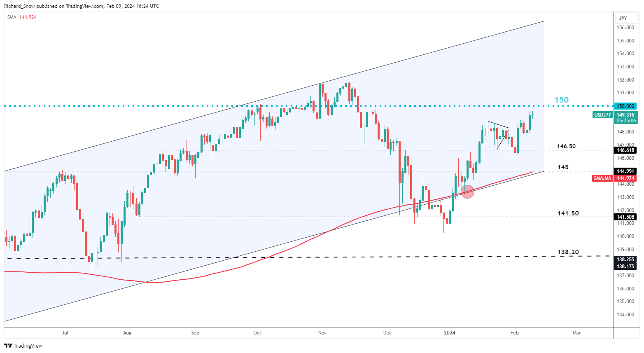Click the 156.000 price scale value
This screenshot has width=644, height=353.
pyautogui.click(x=625, y=28)
